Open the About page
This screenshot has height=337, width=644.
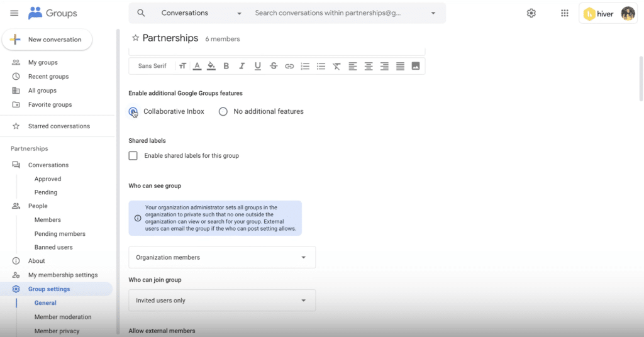(36, 261)
